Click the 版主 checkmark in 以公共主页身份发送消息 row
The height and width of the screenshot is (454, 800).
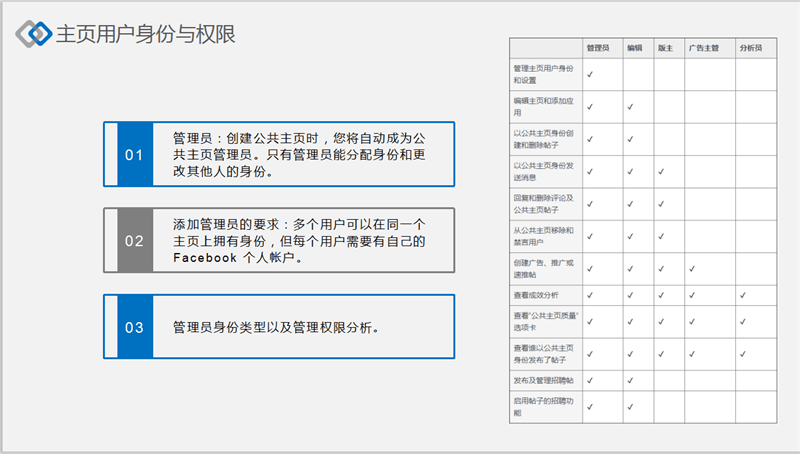pyautogui.click(x=661, y=171)
